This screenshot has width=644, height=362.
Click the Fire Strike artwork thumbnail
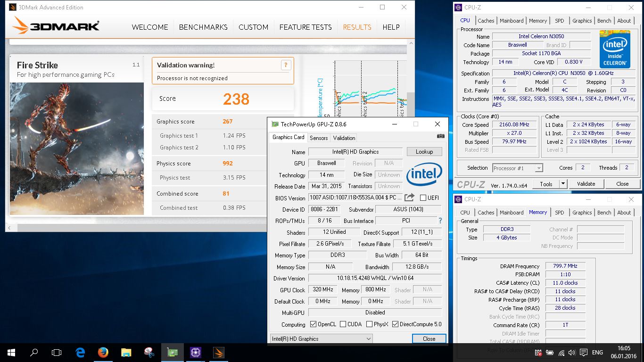coord(77,148)
